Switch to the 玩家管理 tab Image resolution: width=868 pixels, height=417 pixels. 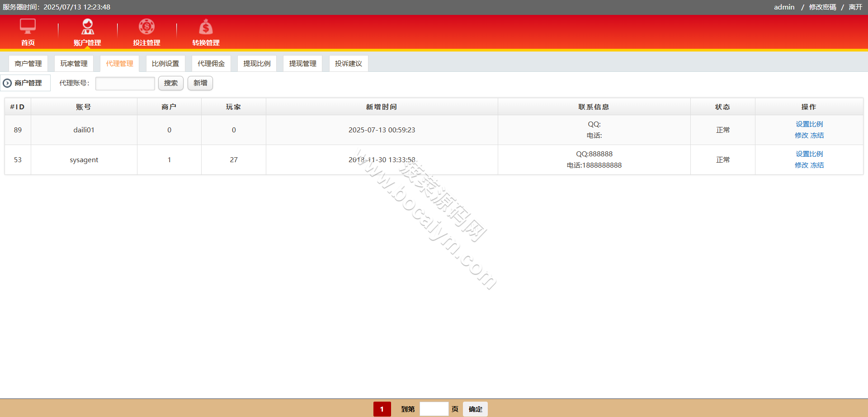click(x=74, y=64)
